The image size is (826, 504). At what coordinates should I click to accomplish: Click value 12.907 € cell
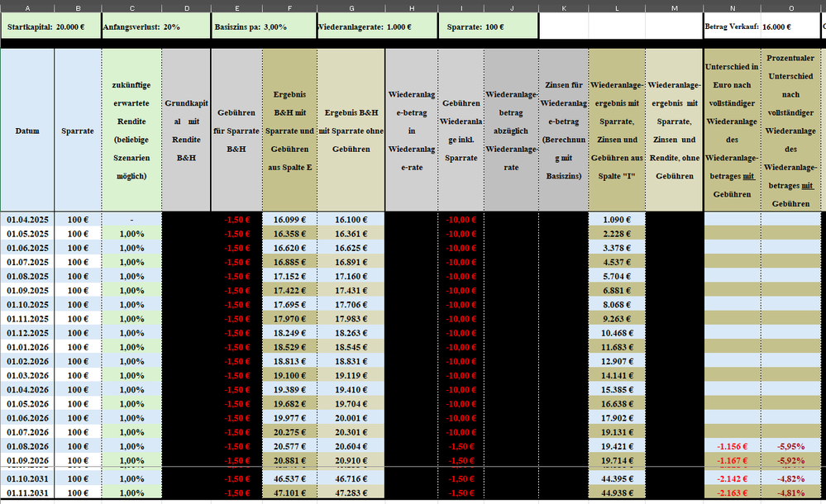click(x=617, y=361)
